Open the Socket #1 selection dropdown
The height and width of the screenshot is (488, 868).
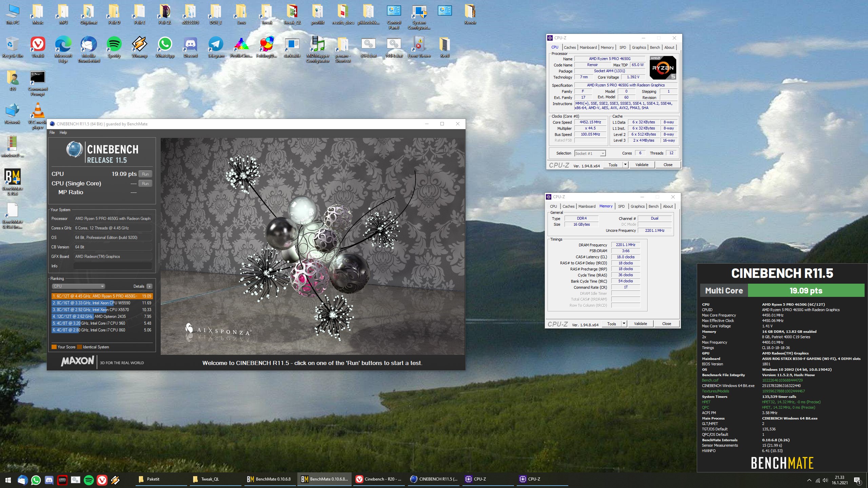coord(590,153)
